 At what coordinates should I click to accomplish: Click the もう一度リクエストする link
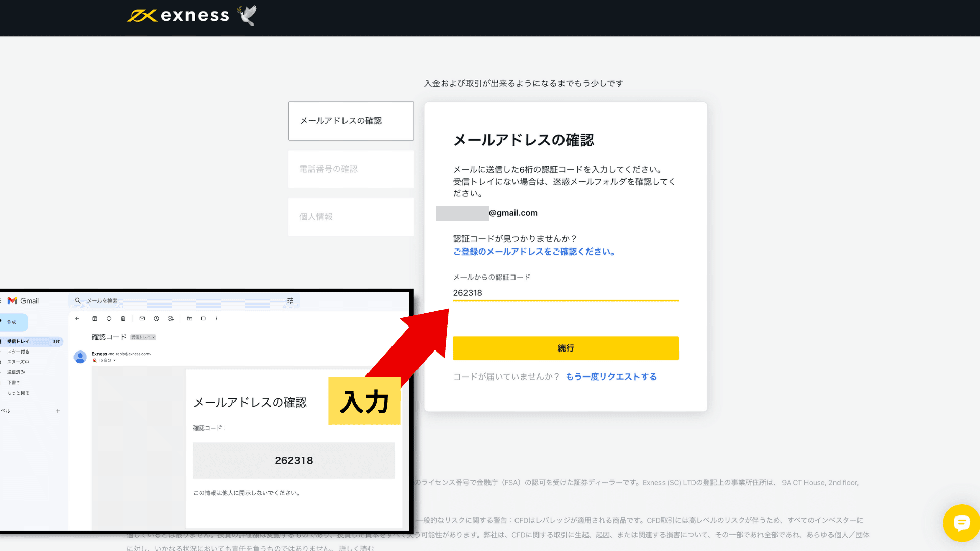tap(611, 377)
